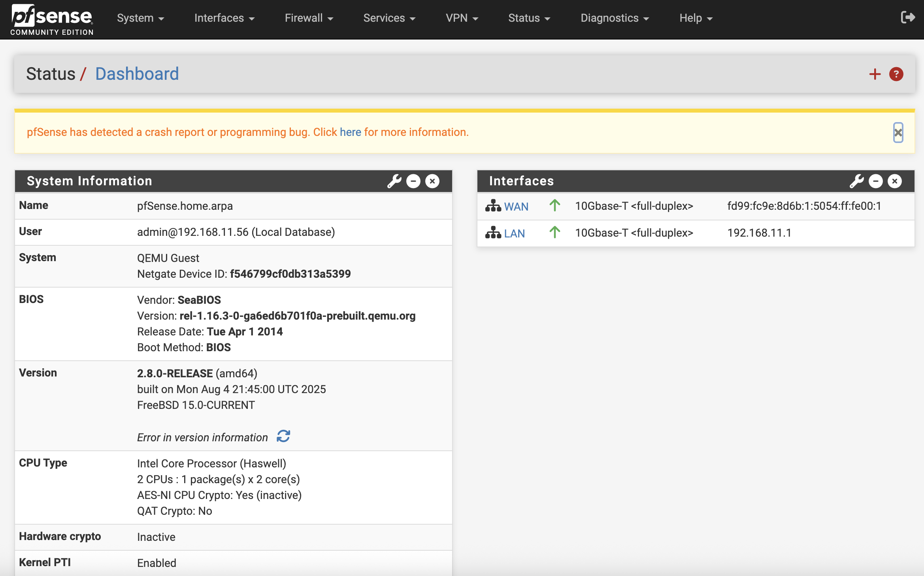Click the QEMU Guest system text
The image size is (924, 576).
pyautogui.click(x=168, y=258)
